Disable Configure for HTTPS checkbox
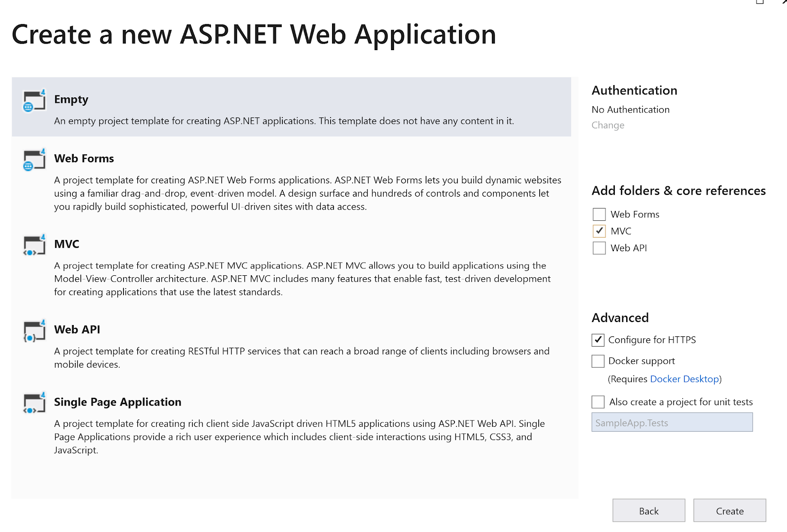787x532 pixels. (x=598, y=340)
